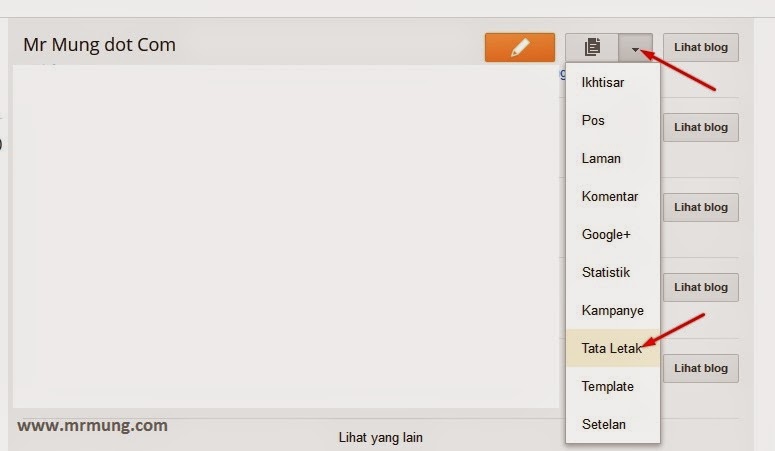
Task: Click the orange pencil new-post button
Action: (519, 47)
